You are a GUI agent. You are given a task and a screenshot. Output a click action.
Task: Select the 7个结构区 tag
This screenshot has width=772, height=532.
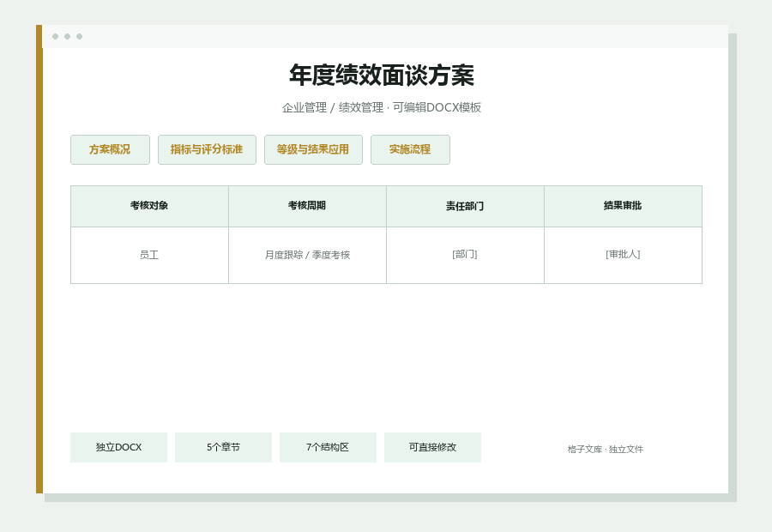(328, 447)
